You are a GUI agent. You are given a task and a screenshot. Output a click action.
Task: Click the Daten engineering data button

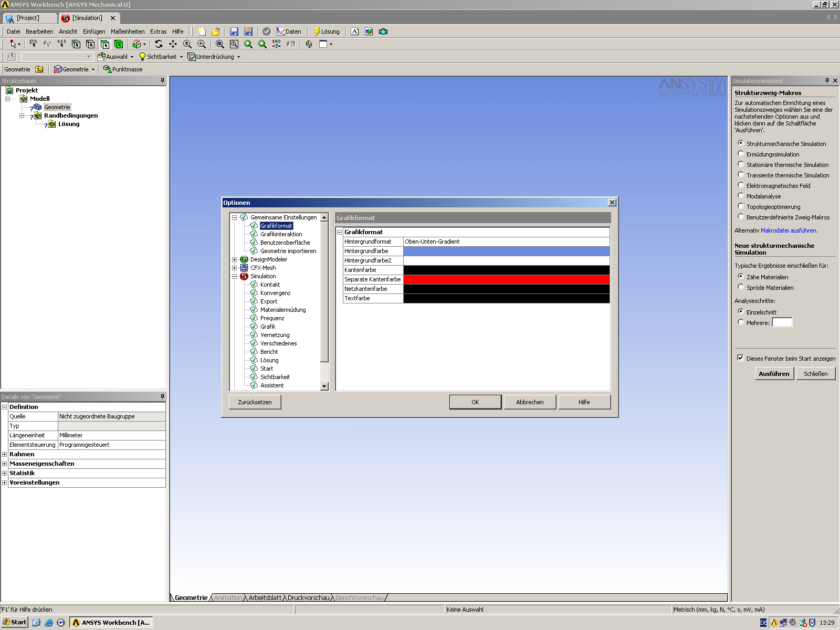tap(289, 31)
